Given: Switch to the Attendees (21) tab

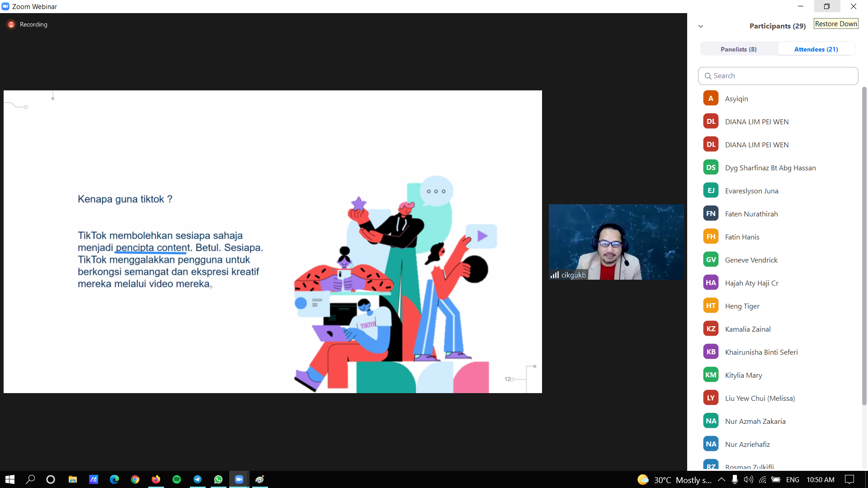Looking at the screenshot, I should pos(816,49).
